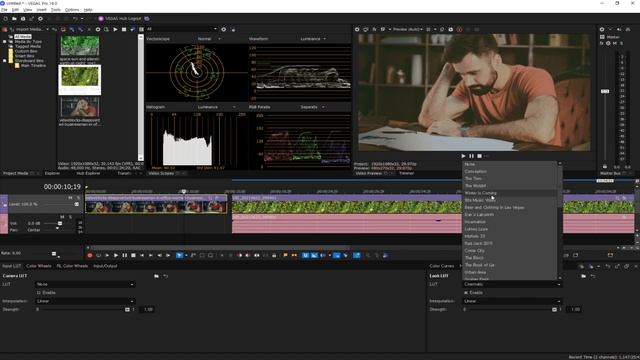
Task: Choose None in Look LUT list
Action: click(x=509, y=164)
